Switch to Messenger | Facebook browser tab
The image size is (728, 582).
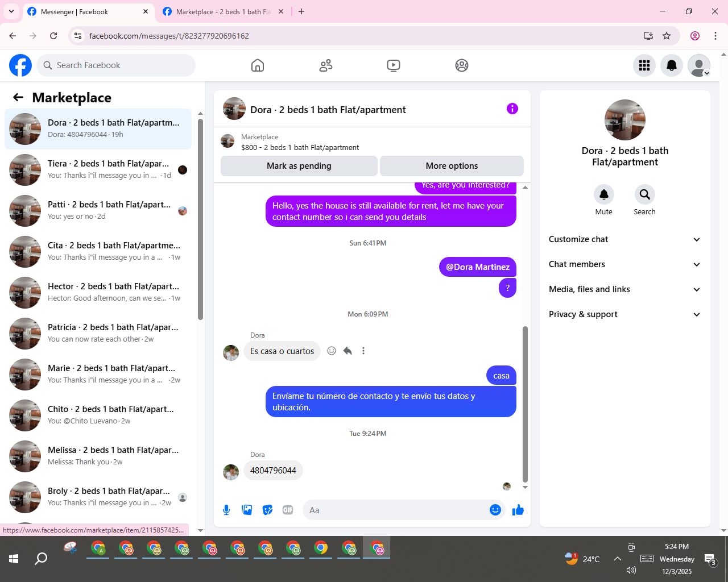(88, 11)
